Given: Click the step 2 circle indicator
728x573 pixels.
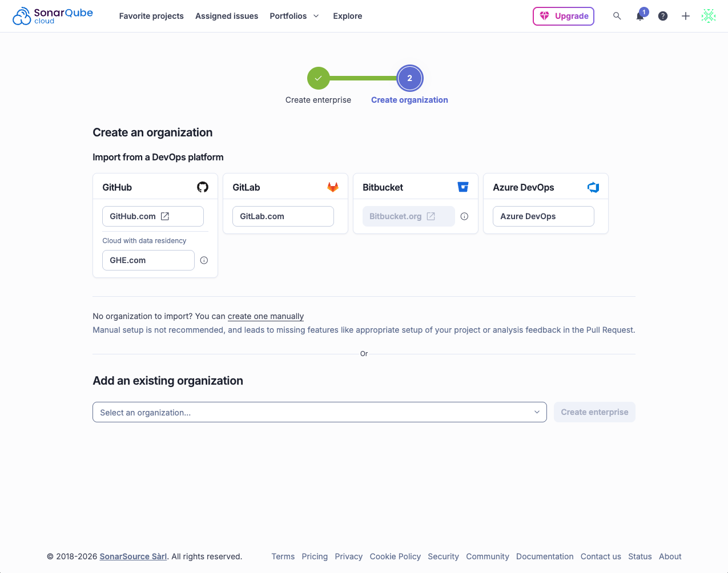Looking at the screenshot, I should (x=409, y=78).
